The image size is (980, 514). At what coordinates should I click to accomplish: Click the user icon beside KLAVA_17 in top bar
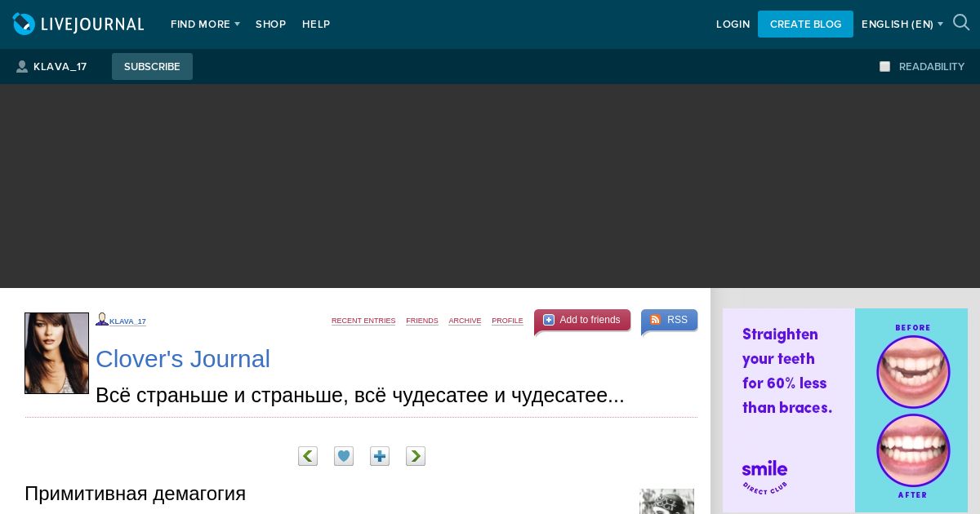tap(22, 67)
